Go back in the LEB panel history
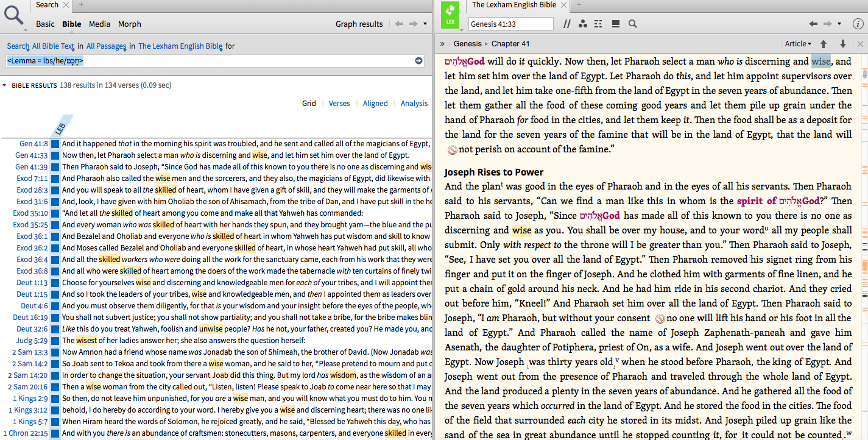 813,24
